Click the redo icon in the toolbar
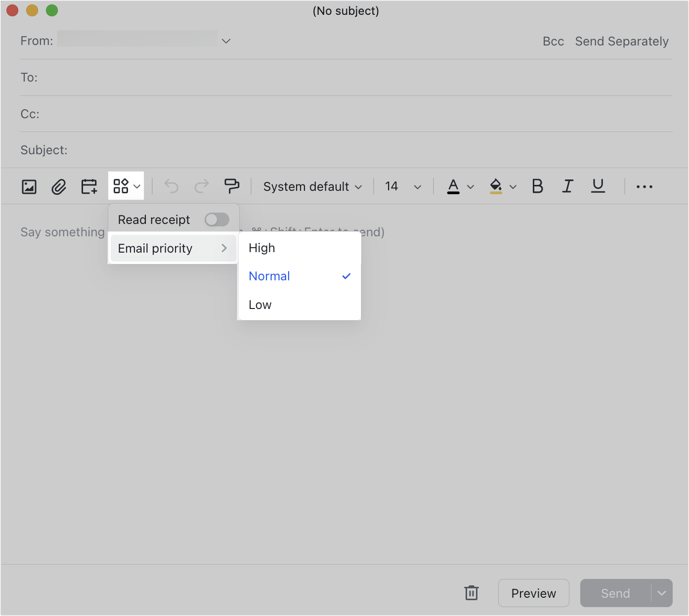Screen dimensions: 689x616 pos(201,186)
